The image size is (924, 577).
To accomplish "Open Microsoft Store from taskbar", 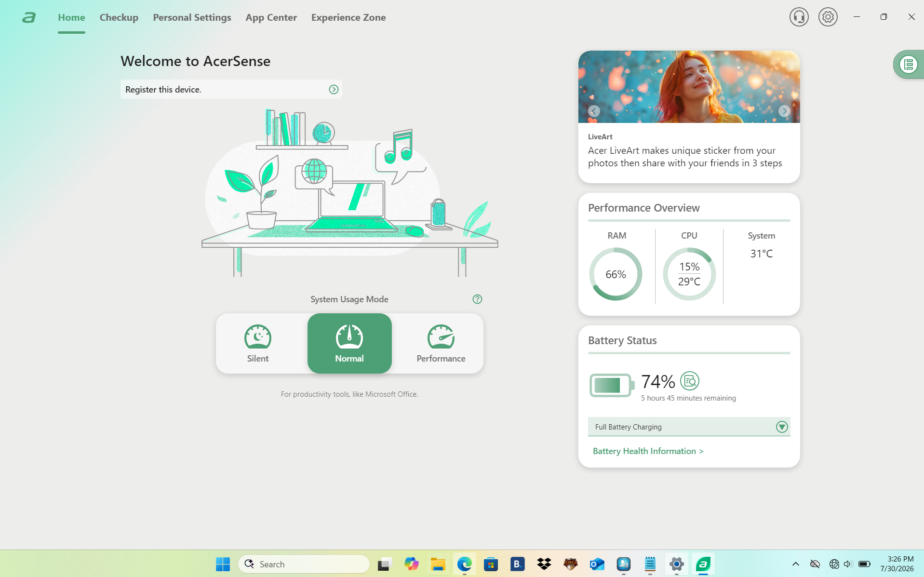I will (491, 564).
